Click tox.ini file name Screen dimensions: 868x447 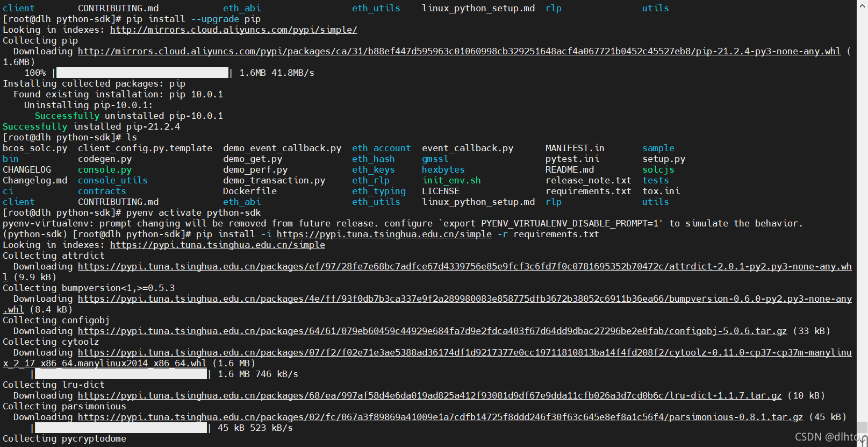pyautogui.click(x=661, y=191)
